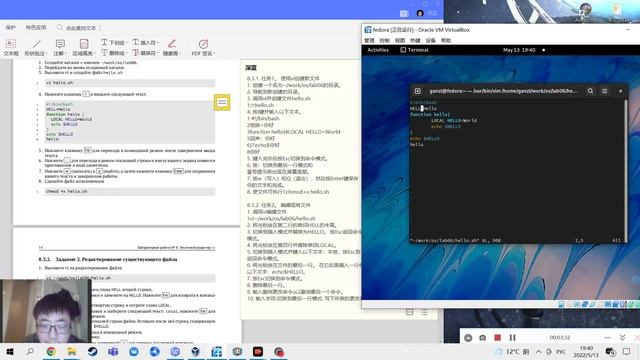Image resolution: width=640 pixels, height=360 pixels.
Task: Open File Explorer from the taskbar
Action: 72,351
